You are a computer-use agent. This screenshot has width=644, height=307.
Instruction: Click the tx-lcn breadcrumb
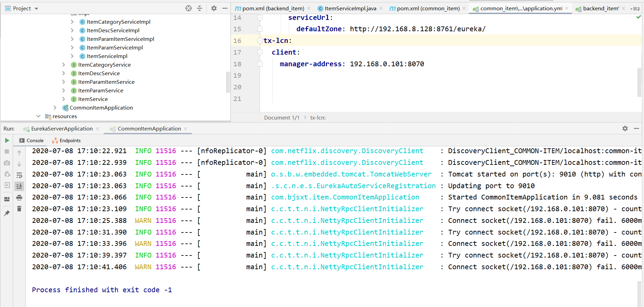tap(318, 117)
